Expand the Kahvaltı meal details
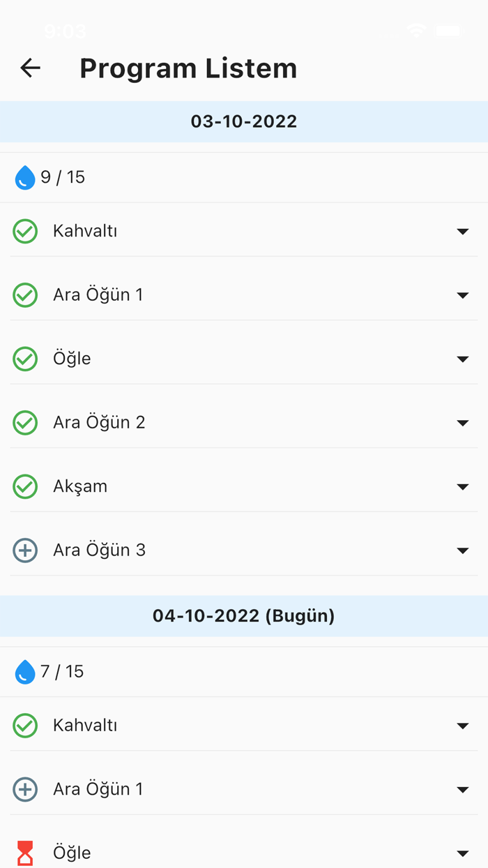Image resolution: width=488 pixels, height=868 pixels. pyautogui.click(x=464, y=231)
